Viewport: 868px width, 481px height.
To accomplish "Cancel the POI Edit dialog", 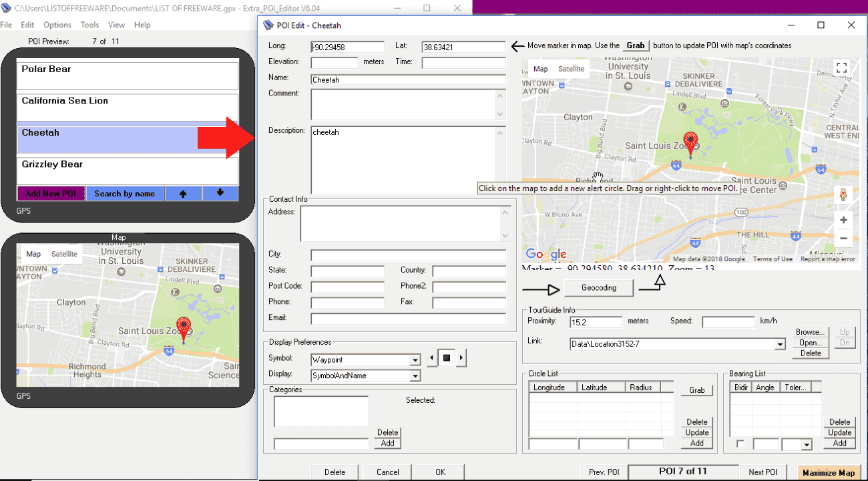I will coord(387,472).
